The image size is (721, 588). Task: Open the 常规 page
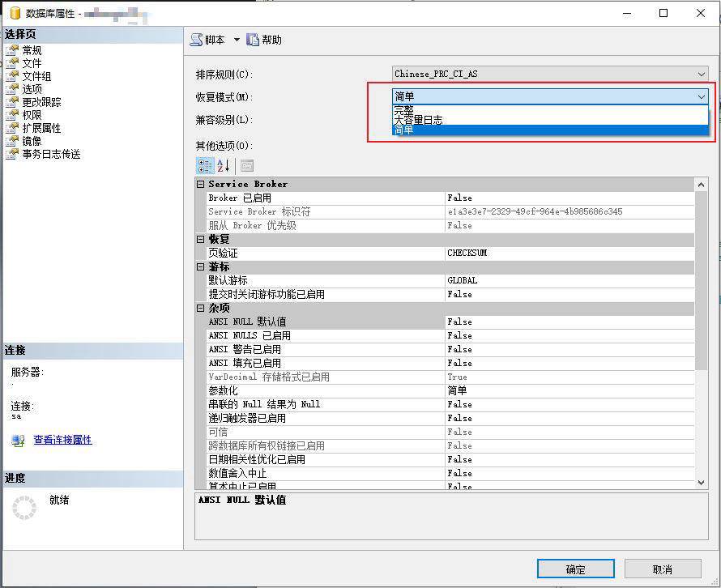click(32, 50)
